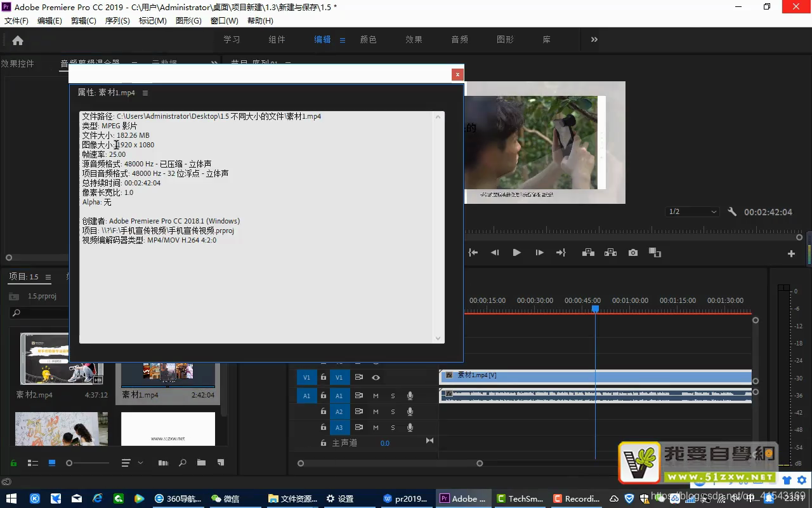Viewport: 812px width, 508px height.
Task: Click Find search icon in Project panel
Action: point(183,463)
